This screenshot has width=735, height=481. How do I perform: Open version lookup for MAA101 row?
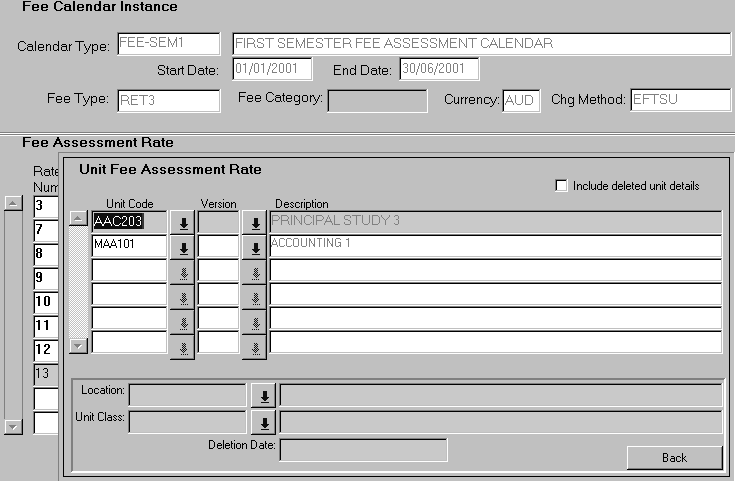(x=255, y=247)
